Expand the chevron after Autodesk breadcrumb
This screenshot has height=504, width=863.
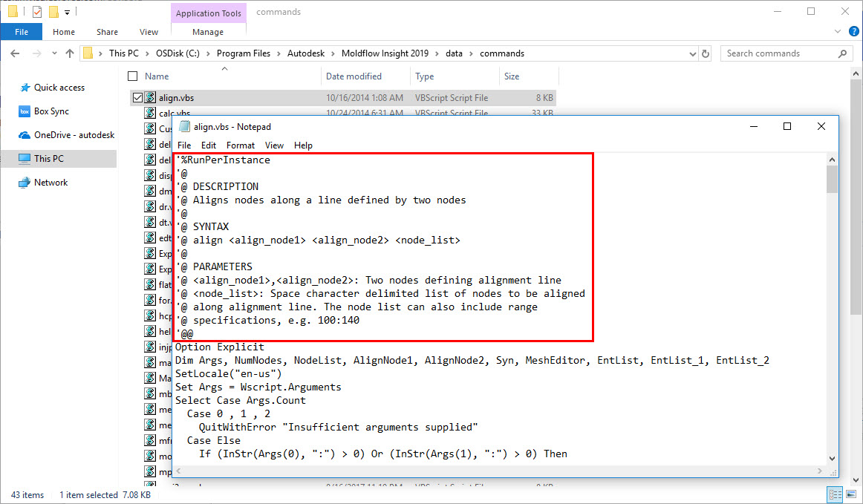pos(333,53)
